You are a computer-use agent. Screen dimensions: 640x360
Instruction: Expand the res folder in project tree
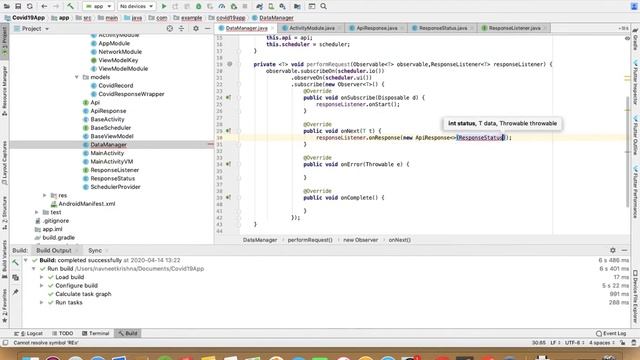coord(45,196)
